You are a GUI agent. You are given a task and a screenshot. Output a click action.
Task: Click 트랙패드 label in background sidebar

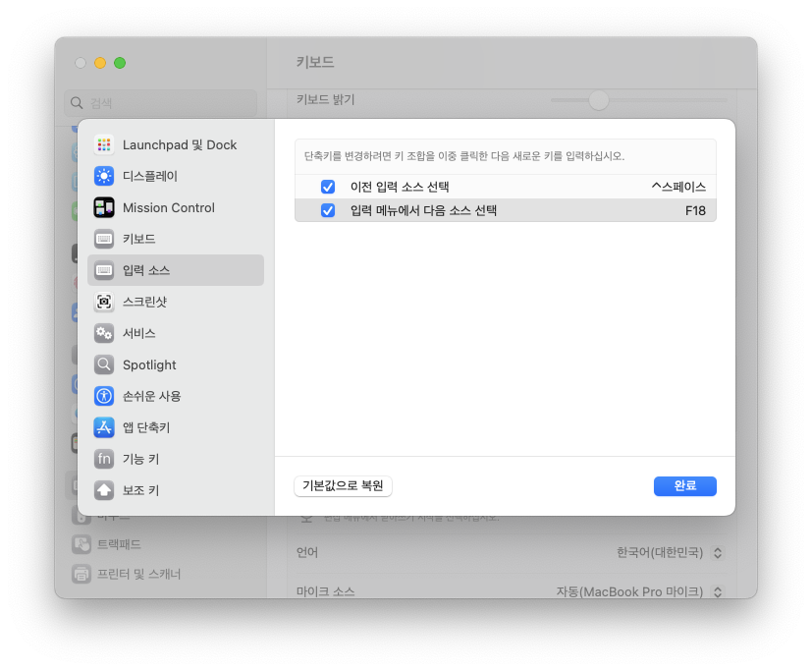click(x=119, y=544)
